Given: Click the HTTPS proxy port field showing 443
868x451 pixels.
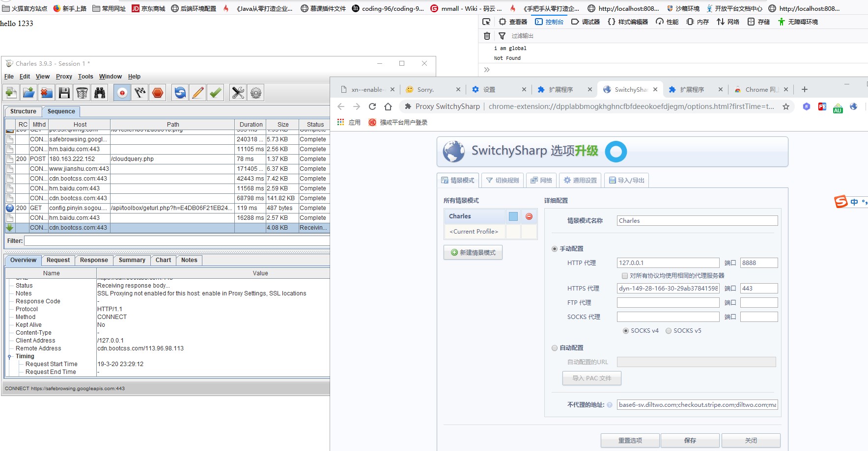Looking at the screenshot, I should click(759, 289).
